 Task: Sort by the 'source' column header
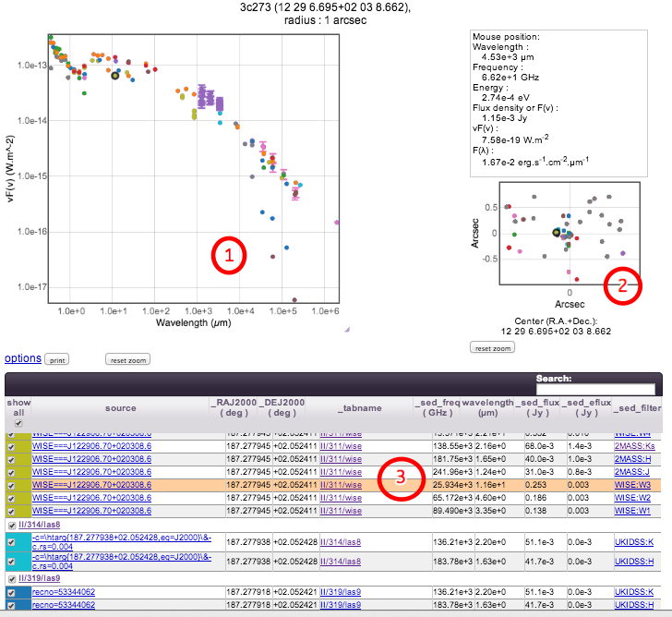coord(120,407)
